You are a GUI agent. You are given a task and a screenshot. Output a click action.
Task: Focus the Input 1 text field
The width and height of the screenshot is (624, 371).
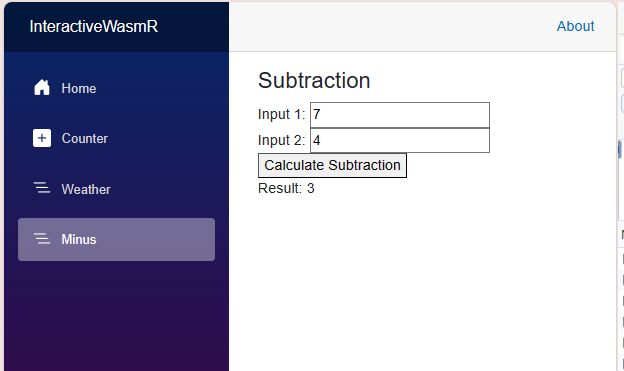(x=400, y=115)
